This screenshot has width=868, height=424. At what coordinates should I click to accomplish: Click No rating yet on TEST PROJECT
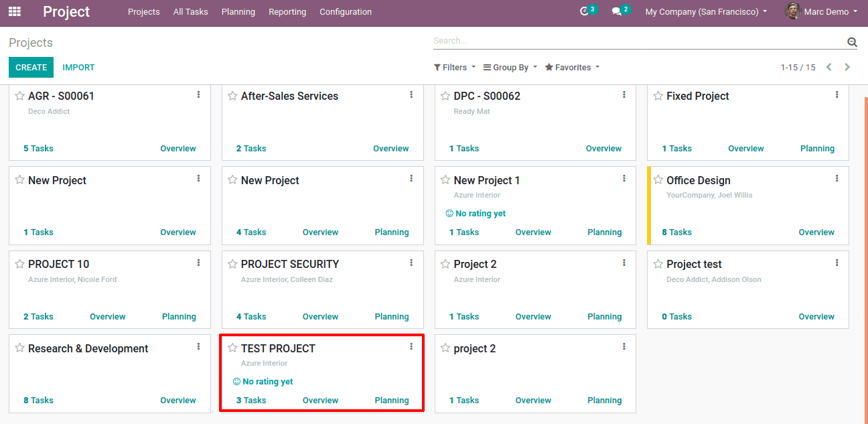click(267, 382)
